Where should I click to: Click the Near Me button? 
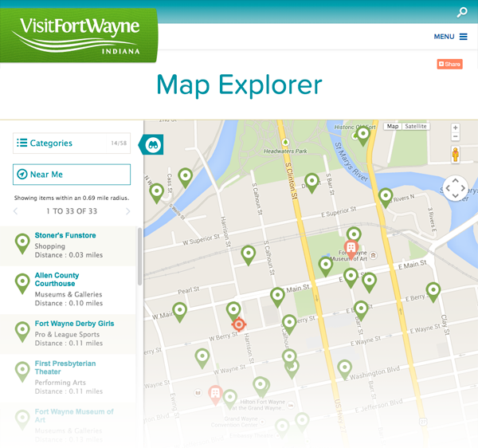[72, 175]
